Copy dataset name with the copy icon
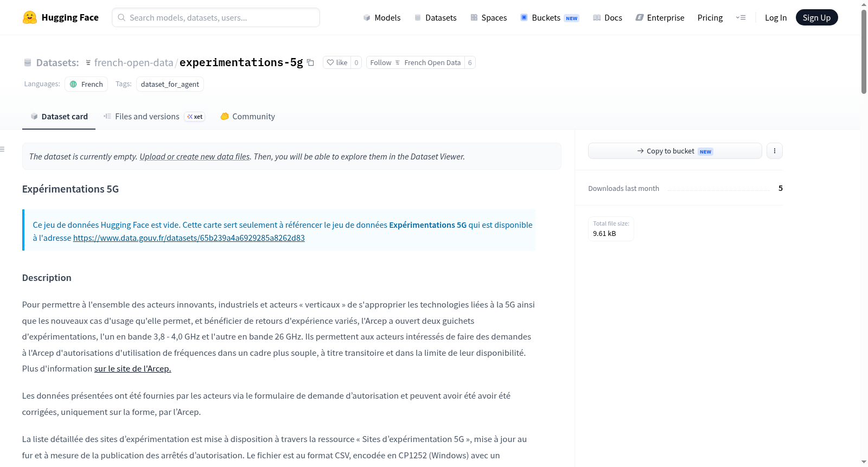Screen dimensions: 868x467 coord(310,62)
